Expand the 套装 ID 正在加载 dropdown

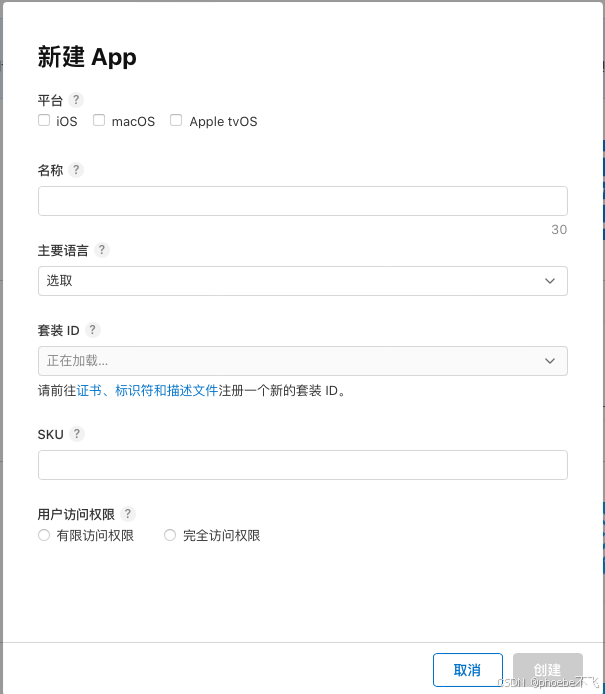[303, 361]
